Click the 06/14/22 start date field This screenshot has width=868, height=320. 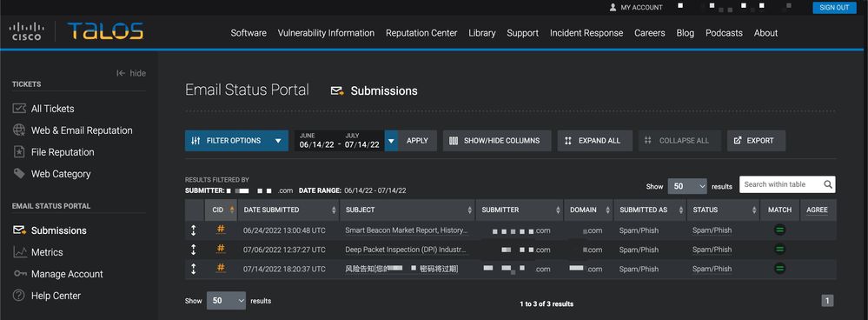pos(317,144)
